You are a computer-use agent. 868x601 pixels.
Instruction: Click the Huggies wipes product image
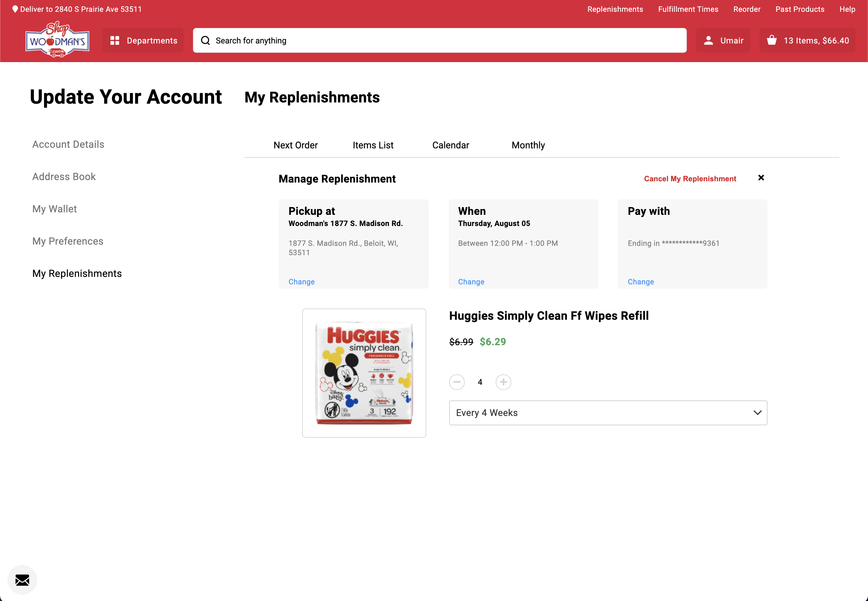coord(364,373)
